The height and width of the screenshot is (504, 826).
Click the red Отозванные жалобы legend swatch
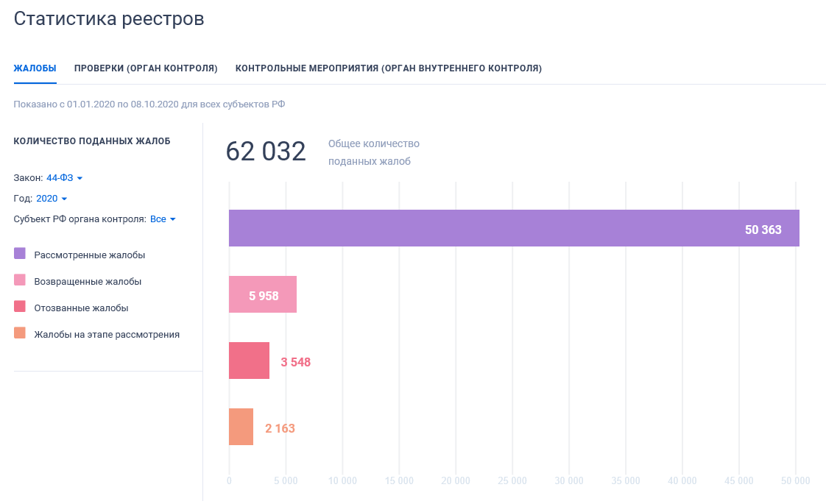pyautogui.click(x=19, y=306)
